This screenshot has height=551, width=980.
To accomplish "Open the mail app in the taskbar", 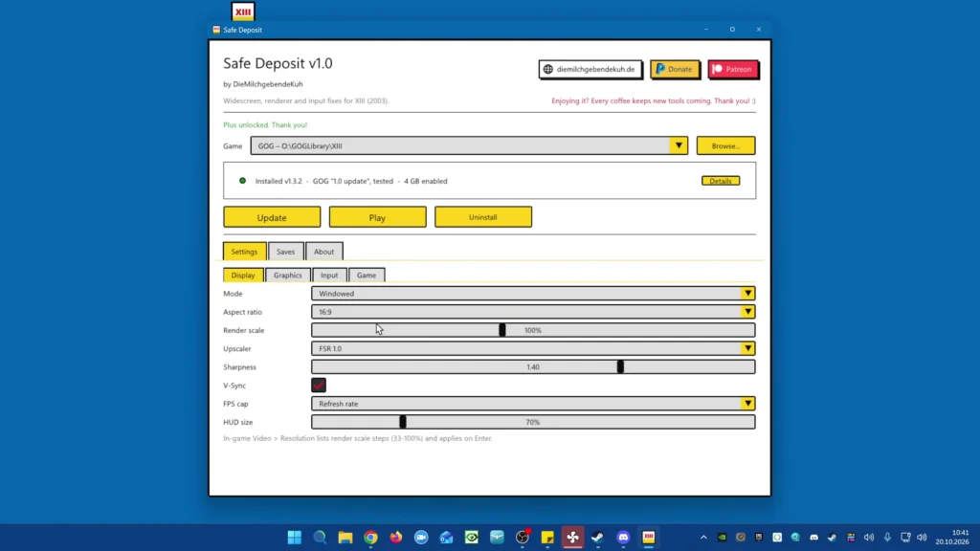I will coord(446,538).
